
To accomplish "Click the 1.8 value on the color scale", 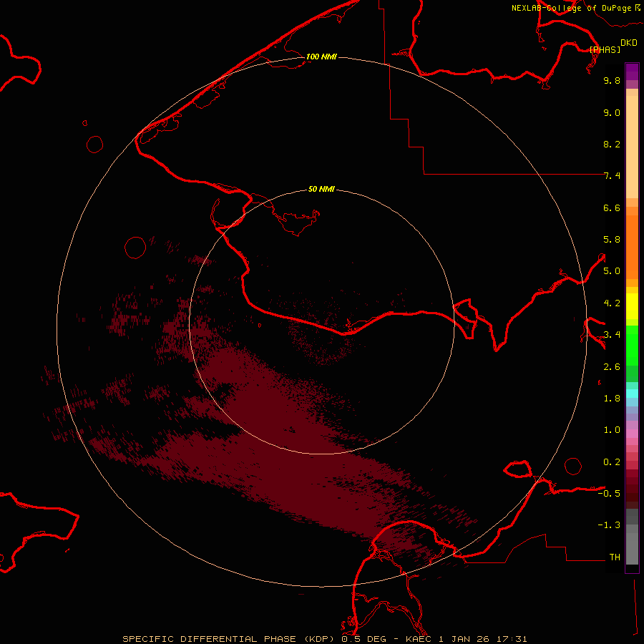I will point(612,399).
